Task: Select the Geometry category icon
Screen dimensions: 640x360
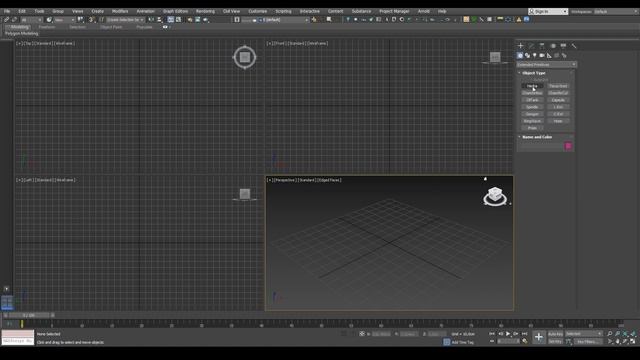Action: [520, 56]
